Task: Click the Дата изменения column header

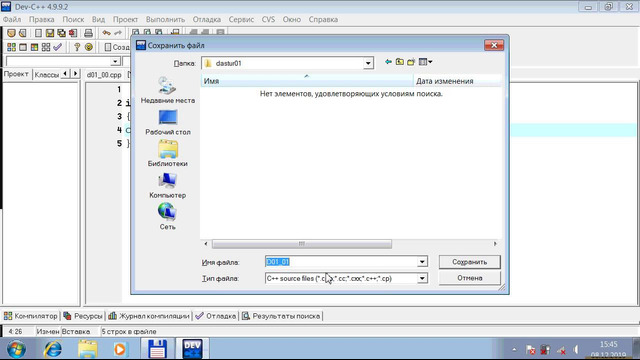Action: [x=457, y=81]
